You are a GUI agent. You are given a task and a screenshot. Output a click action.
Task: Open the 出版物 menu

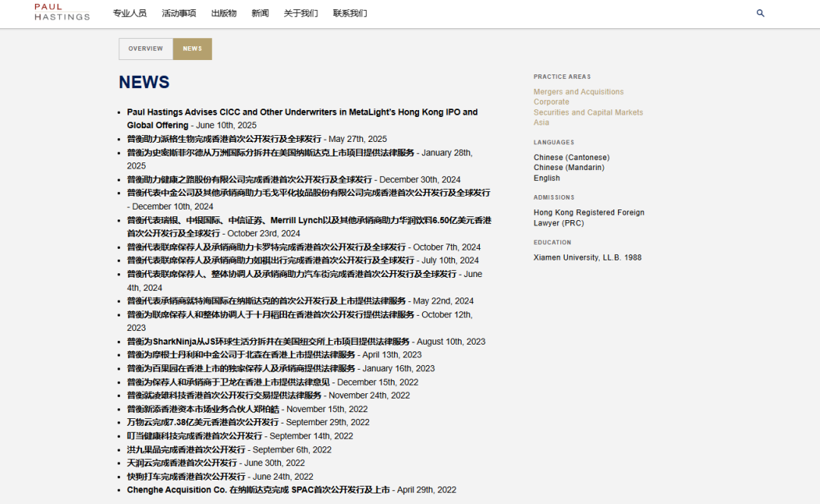click(224, 13)
